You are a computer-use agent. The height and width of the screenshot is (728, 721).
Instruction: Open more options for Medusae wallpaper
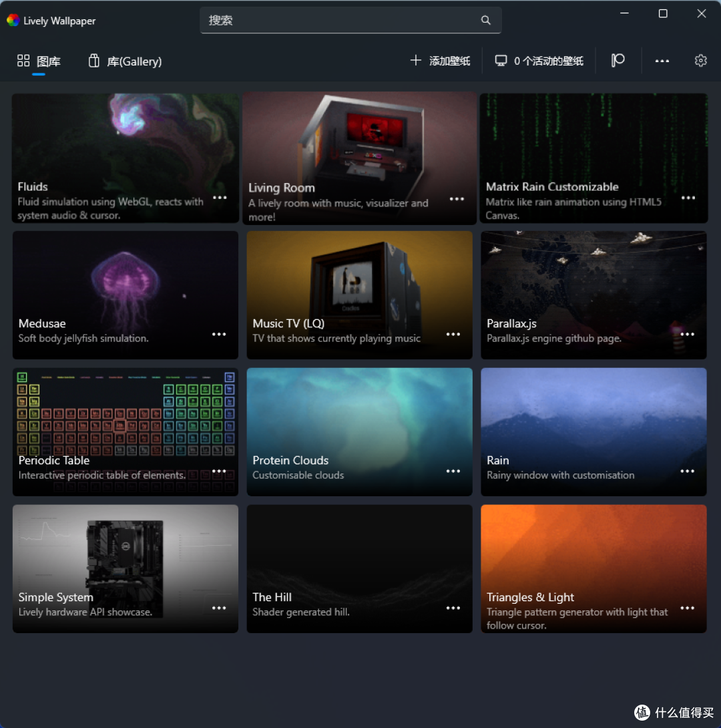(219, 335)
